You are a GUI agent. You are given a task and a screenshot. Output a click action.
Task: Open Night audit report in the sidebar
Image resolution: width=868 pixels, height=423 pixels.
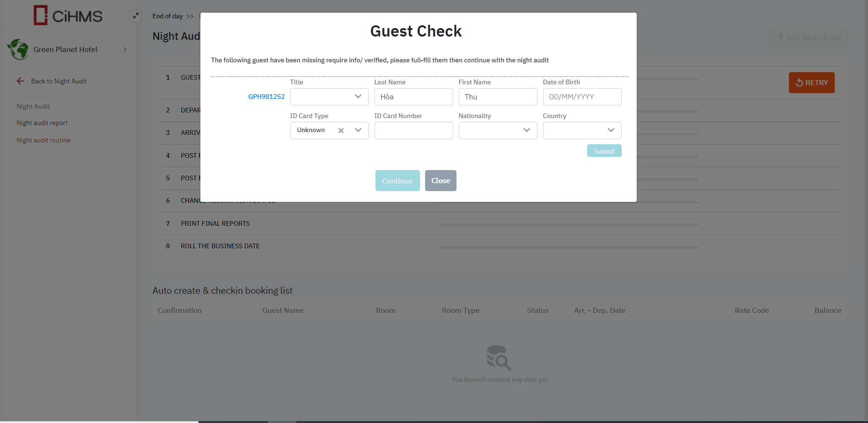click(42, 123)
